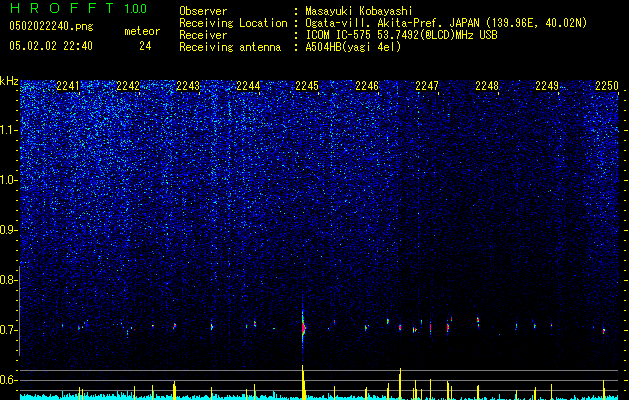Click the 2242 time marker
The height and width of the screenshot is (400, 629).
[128, 85]
